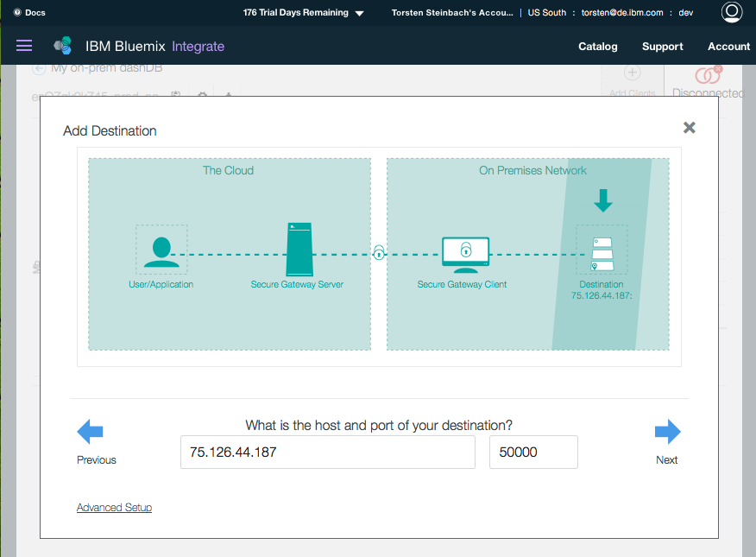Focus the host field containing 75.126.44.187
Image resolution: width=756 pixels, height=557 pixels.
click(x=328, y=452)
